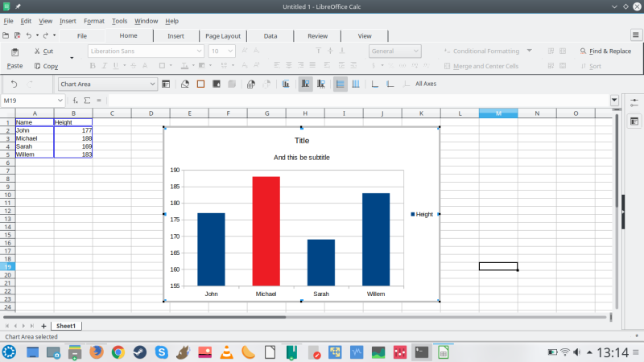Open Function Wizard icon in formula bar

(x=76, y=101)
